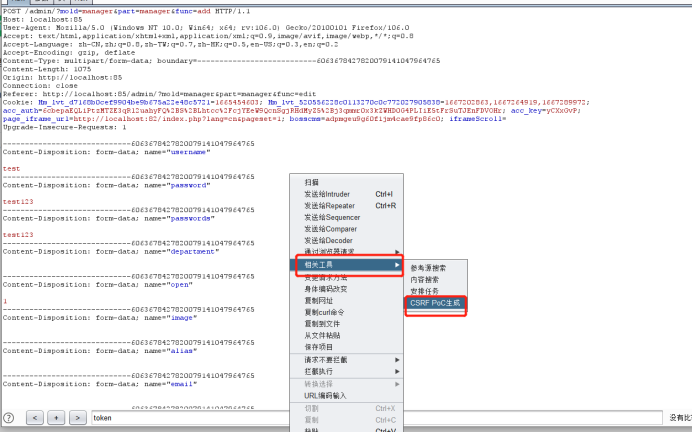Choose 从文件粘贴 menu entry
The width and height of the screenshot is (692, 432).
(346, 335)
